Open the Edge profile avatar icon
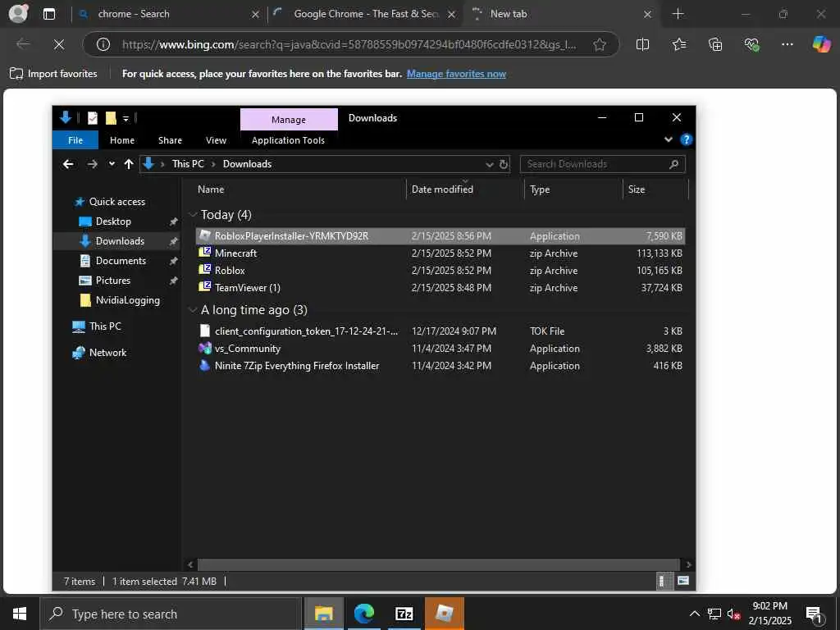This screenshot has width=840, height=630. (x=18, y=13)
